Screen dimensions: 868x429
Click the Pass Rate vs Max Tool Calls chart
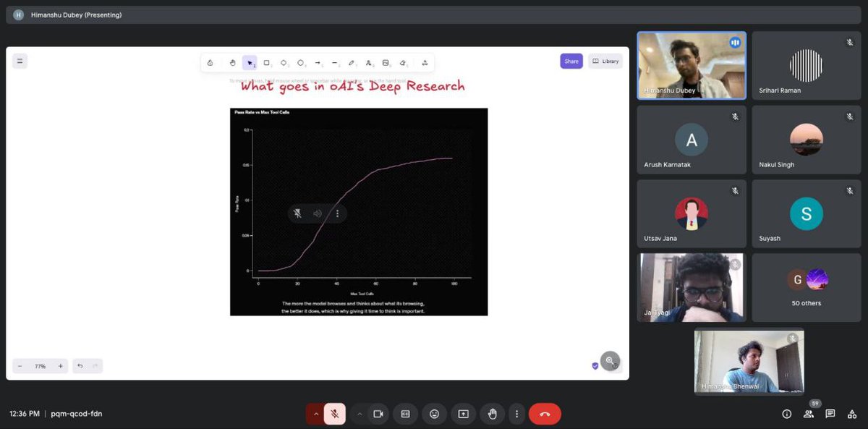359,211
